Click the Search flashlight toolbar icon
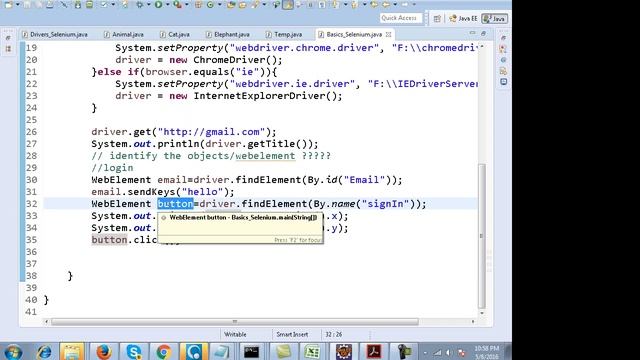This screenshot has width=640, height=360. point(255,4)
